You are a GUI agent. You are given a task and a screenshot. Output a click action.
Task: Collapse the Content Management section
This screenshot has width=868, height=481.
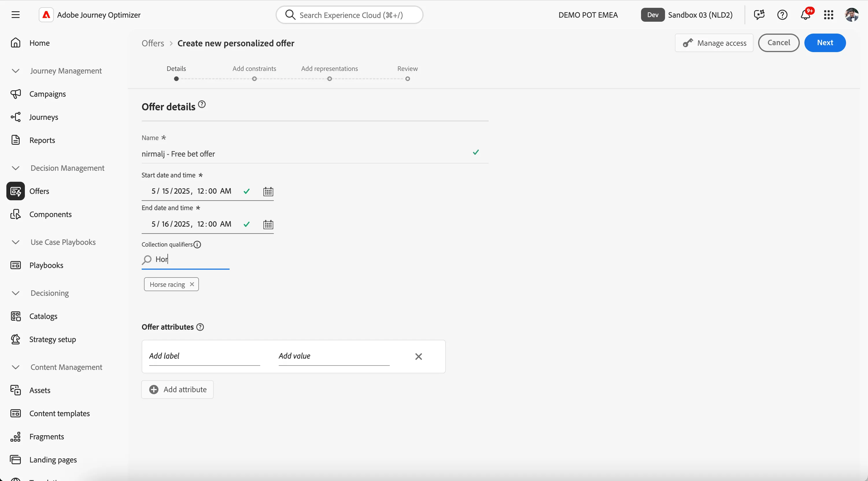(16, 367)
